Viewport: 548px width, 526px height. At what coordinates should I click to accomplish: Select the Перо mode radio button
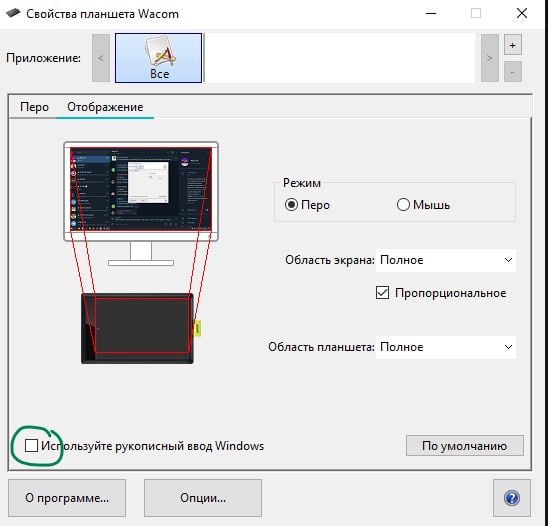(291, 204)
